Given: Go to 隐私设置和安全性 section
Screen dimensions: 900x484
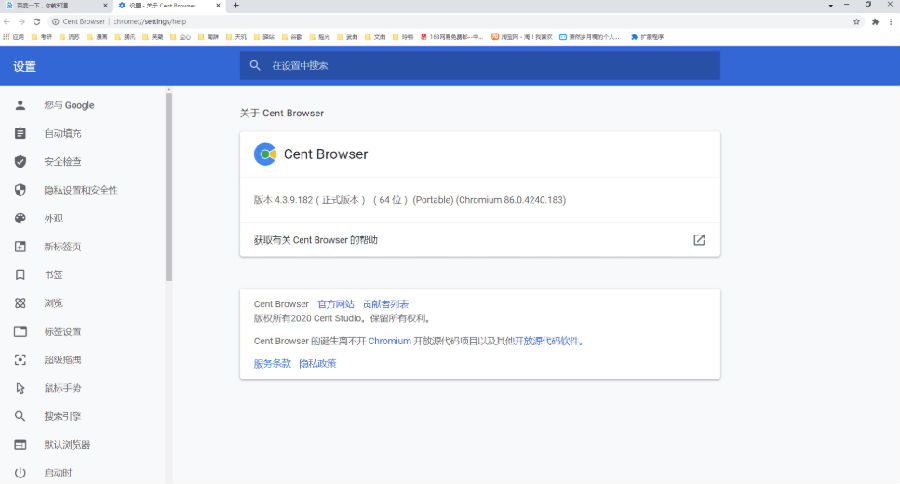Looking at the screenshot, I should pyautogui.click(x=80, y=190).
